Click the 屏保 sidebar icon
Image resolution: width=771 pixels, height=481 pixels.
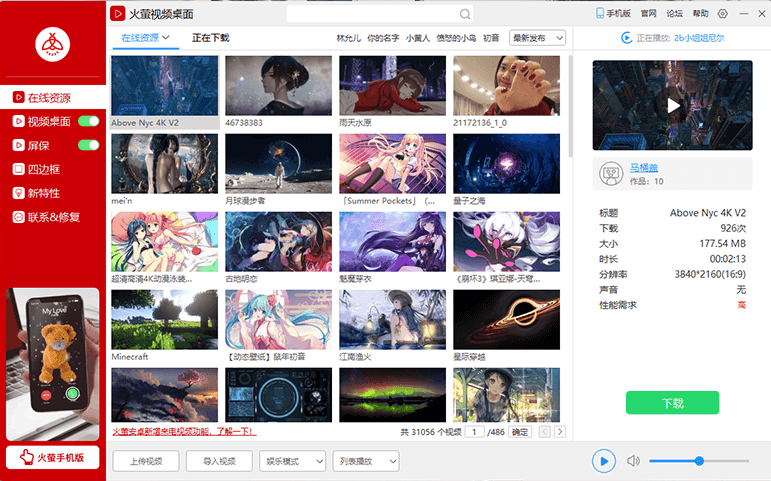point(18,145)
